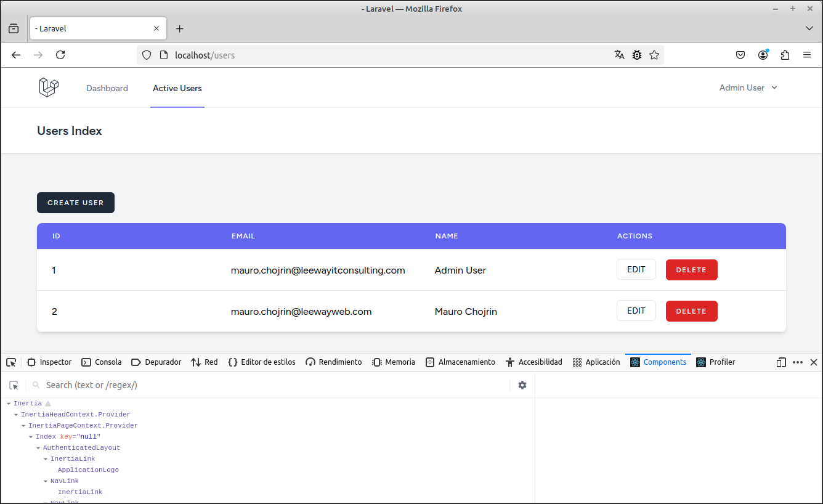
Task: Open the React DevTools settings gear
Action: point(522,384)
